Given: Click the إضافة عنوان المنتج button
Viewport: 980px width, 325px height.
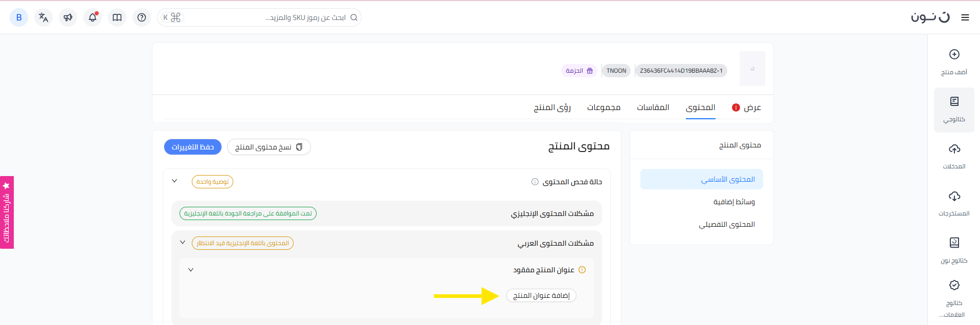Looking at the screenshot, I should pyautogui.click(x=541, y=296).
